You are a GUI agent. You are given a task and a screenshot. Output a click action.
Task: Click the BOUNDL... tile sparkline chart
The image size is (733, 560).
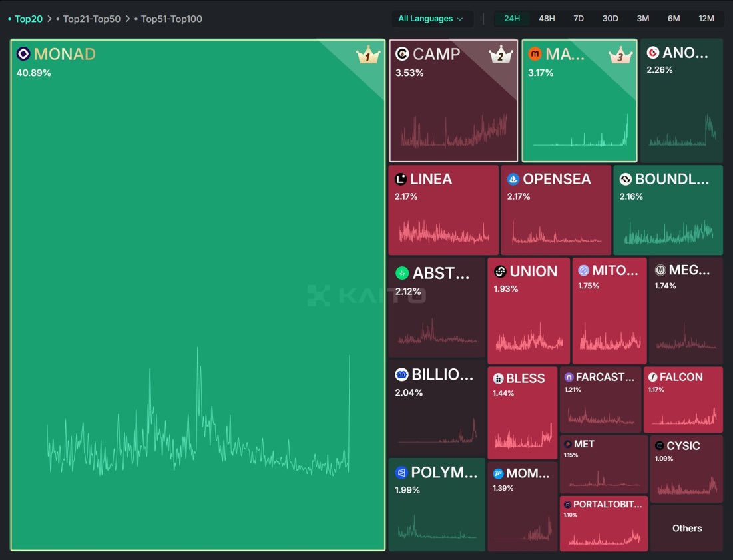tap(668, 232)
